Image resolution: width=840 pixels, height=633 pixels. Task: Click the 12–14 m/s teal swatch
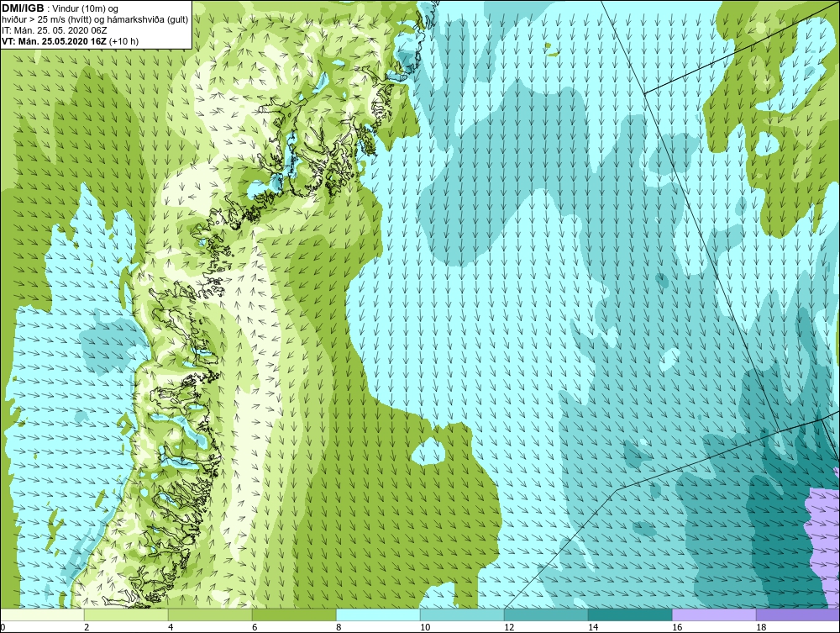tap(546, 615)
